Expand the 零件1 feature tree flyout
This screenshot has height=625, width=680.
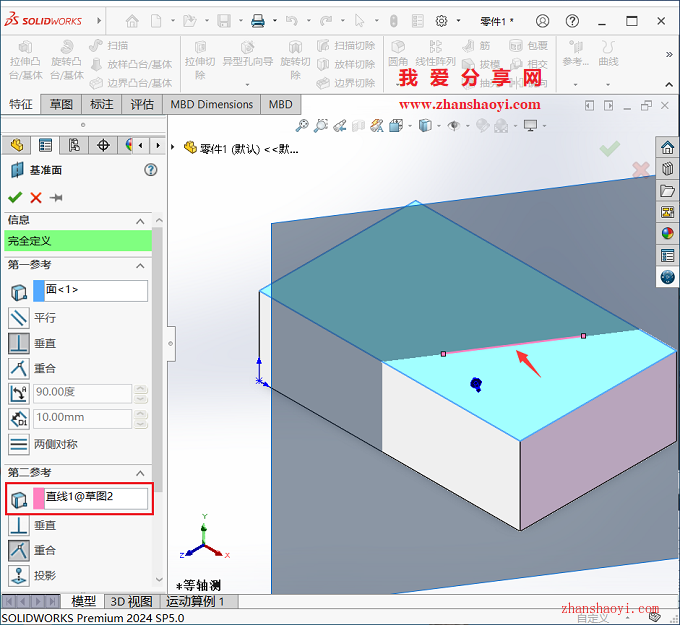[173, 147]
